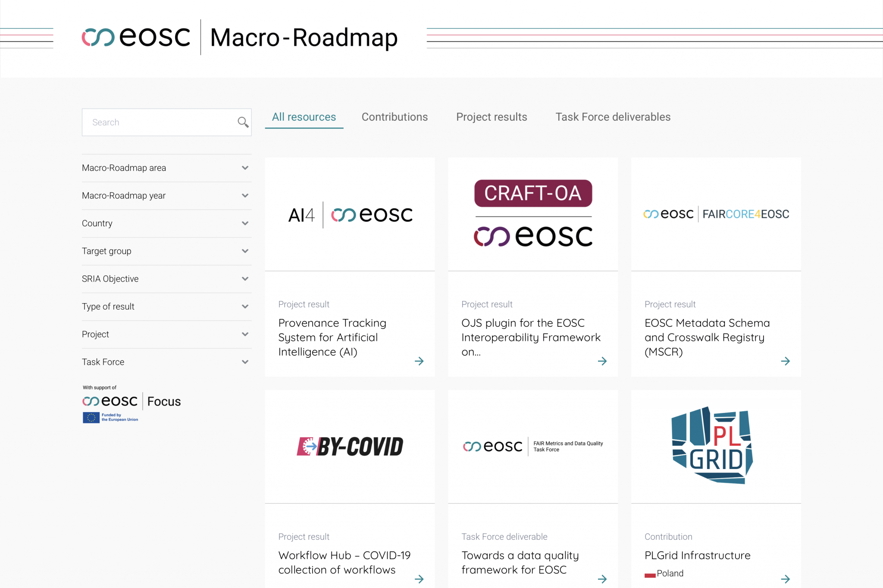Viewport: 883px width, 588px height.
Task: Click the search magnifier icon
Action: 243,122
